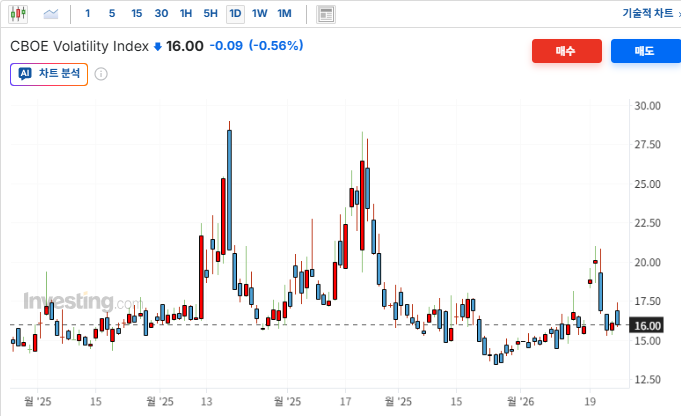Select the 30-minute timeframe

[161, 13]
